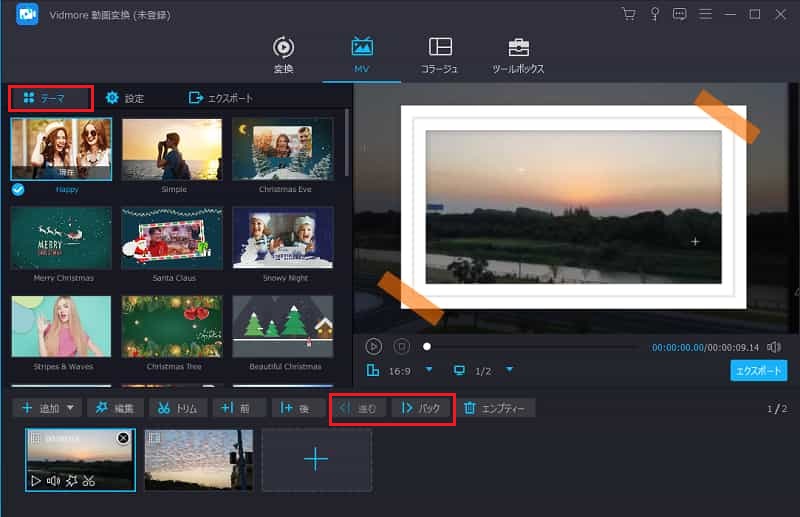Apply the Beautiful Christmas theme
Viewport: 800px width, 517px height.
pyautogui.click(x=283, y=327)
